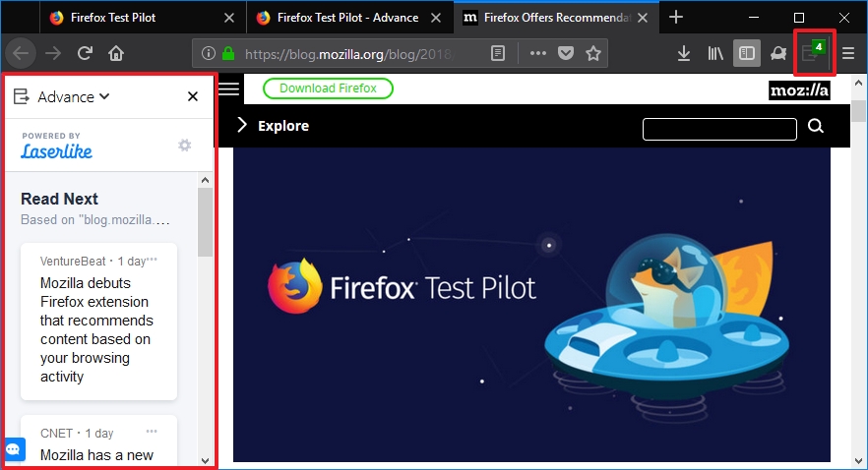Open the feedback chat bubble icon
The height and width of the screenshot is (470, 868).
(14, 449)
